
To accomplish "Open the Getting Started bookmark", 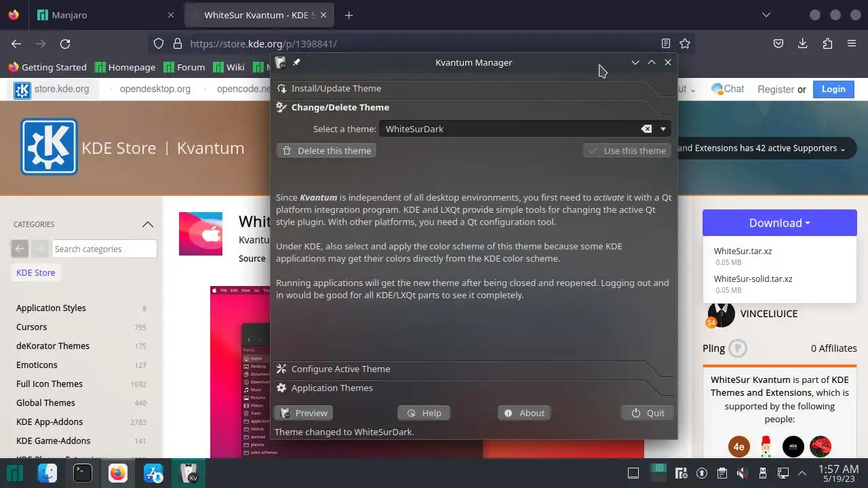I will tap(47, 67).
